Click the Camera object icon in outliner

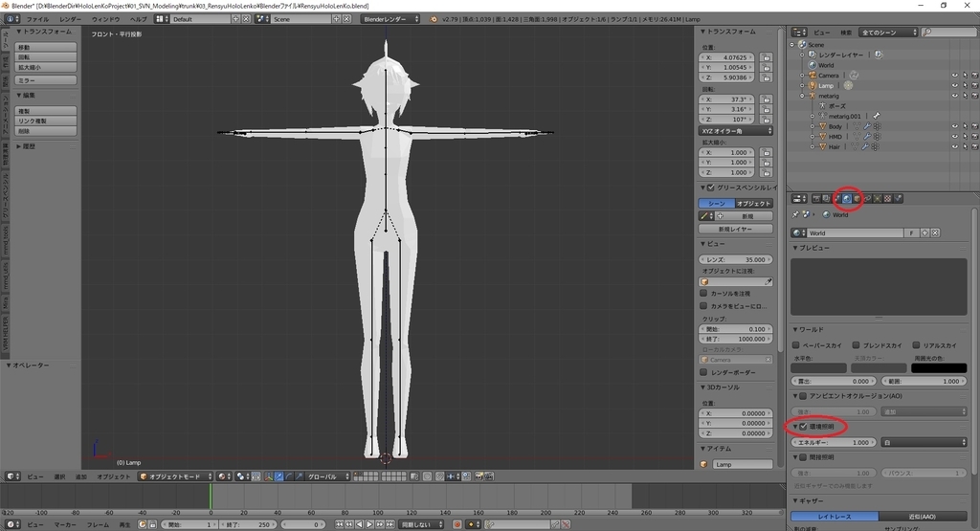coord(813,75)
